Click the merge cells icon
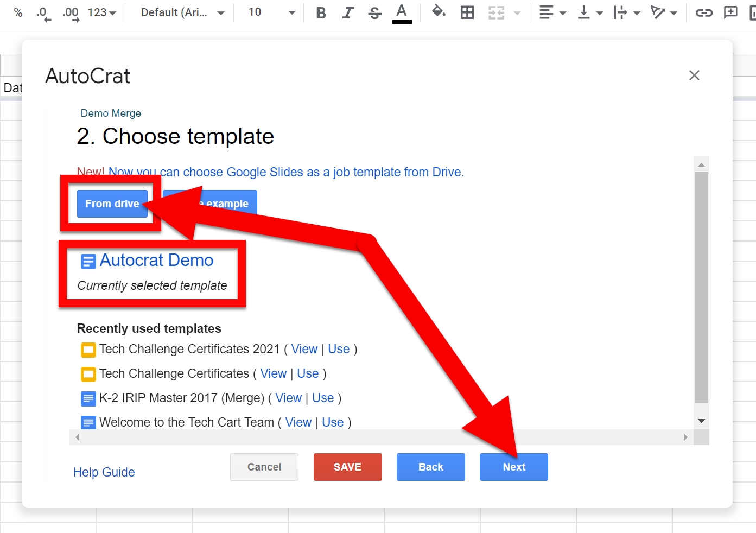This screenshot has width=756, height=533. (496, 12)
